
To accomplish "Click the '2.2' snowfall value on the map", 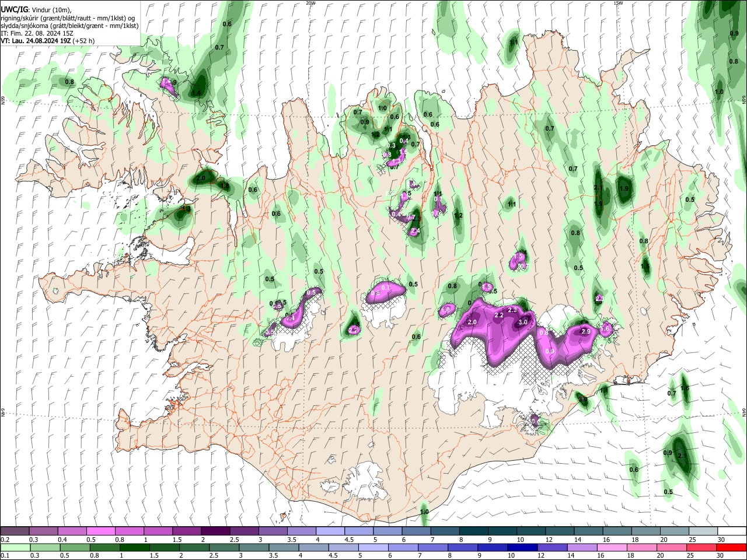I will [499, 315].
